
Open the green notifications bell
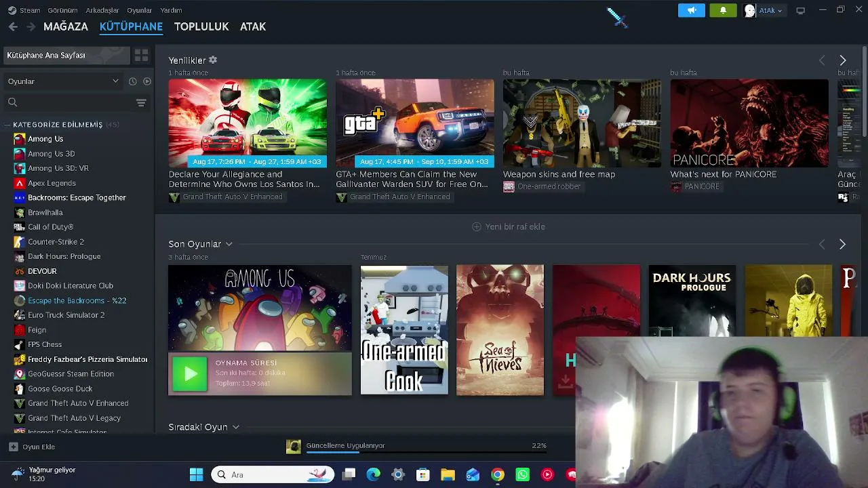click(x=723, y=10)
